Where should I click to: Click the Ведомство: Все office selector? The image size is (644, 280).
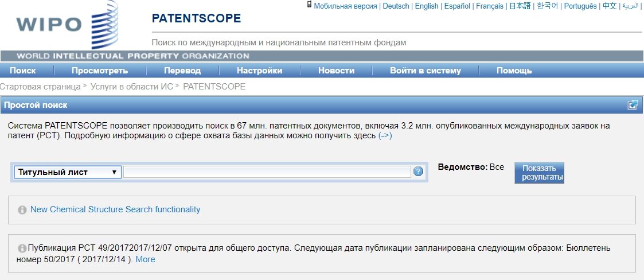click(x=471, y=168)
